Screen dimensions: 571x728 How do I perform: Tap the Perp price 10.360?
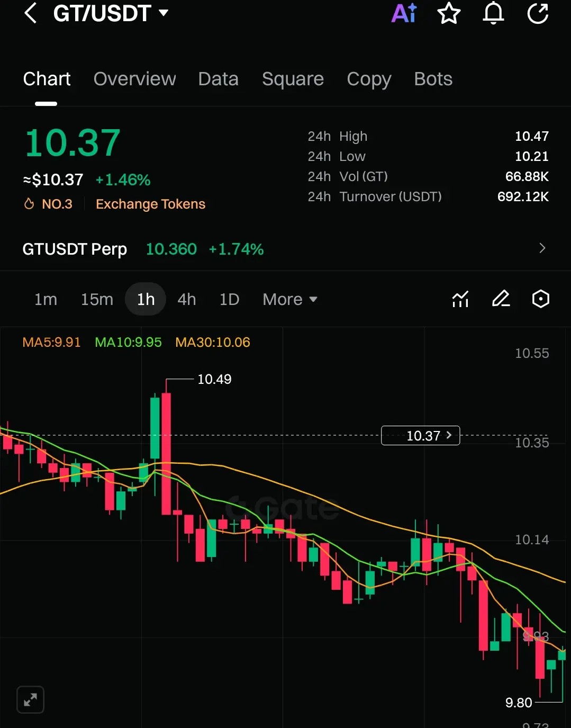[x=171, y=249]
